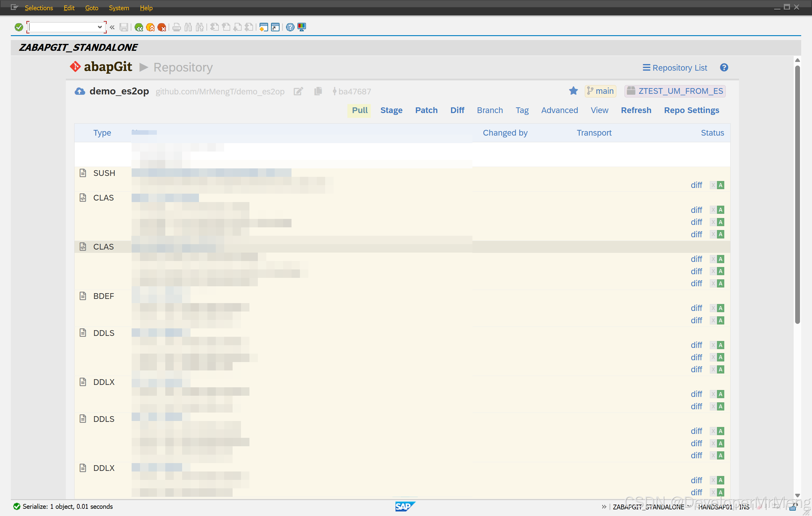Open the System menu
Image resolution: width=812 pixels, height=516 pixels.
coord(119,8)
